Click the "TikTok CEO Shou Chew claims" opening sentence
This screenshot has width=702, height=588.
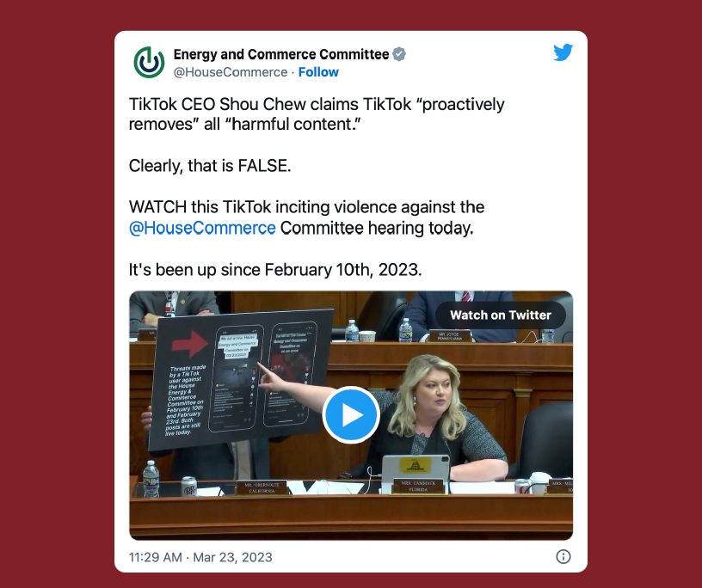point(317,114)
